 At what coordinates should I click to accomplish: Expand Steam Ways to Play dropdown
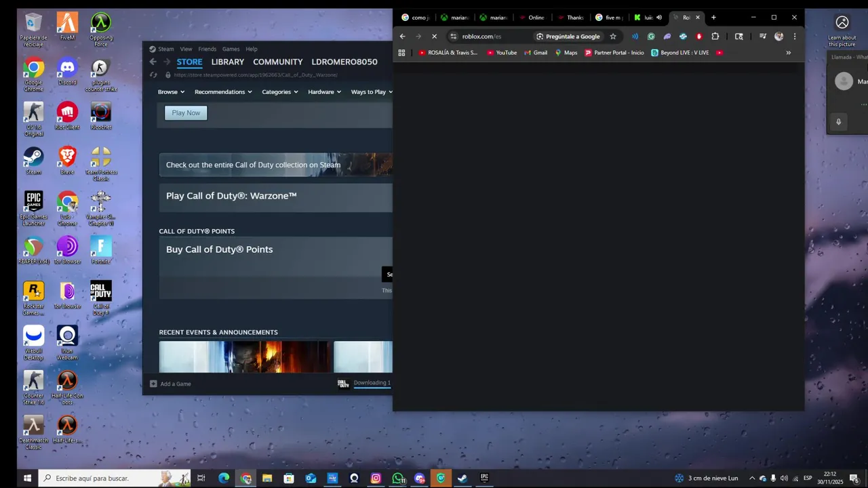pyautogui.click(x=372, y=92)
